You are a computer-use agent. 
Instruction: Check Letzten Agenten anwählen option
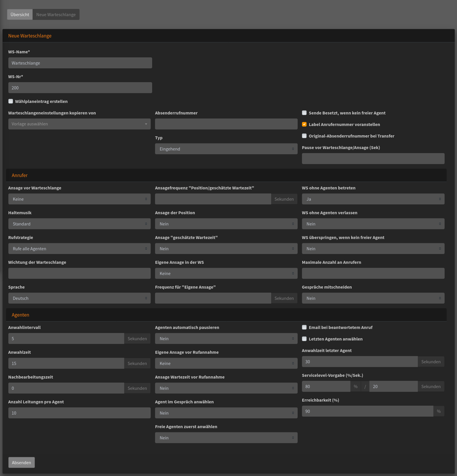click(304, 339)
